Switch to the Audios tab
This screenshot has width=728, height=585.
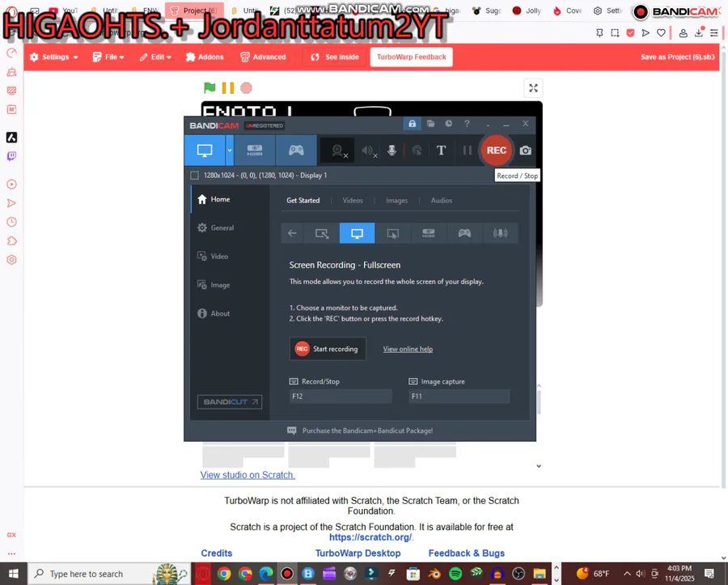[x=441, y=201]
